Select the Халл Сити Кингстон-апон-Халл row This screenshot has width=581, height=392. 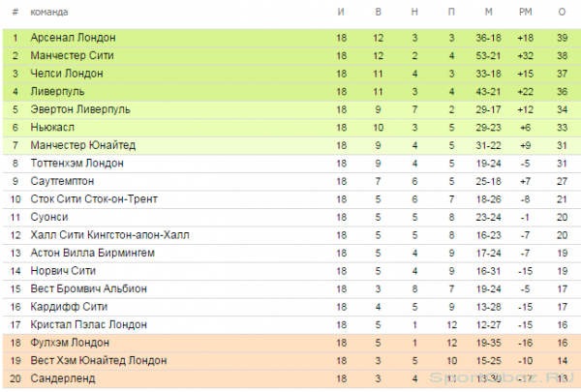290,235
